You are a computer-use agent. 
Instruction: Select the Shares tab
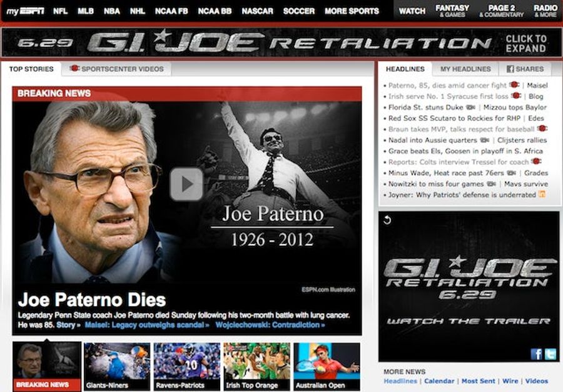tap(525, 69)
